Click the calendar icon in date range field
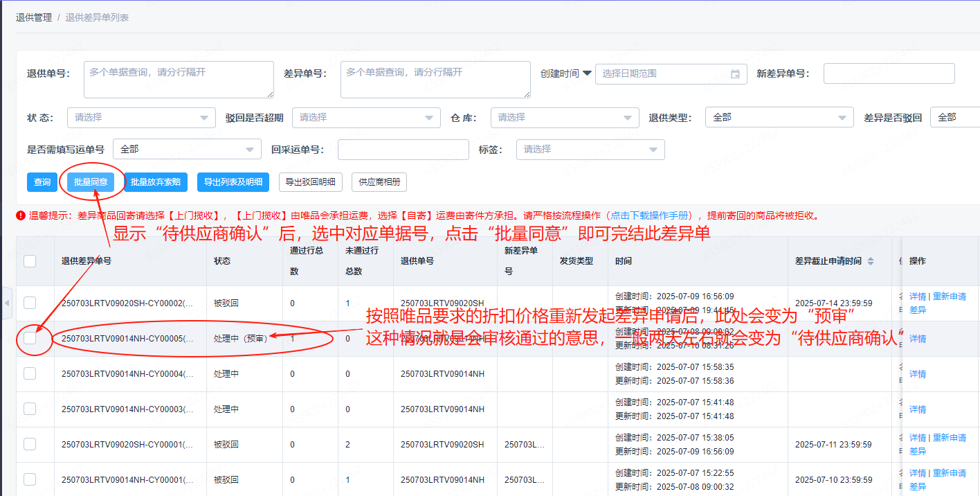Screen dimensions: 980x496 (x=735, y=73)
